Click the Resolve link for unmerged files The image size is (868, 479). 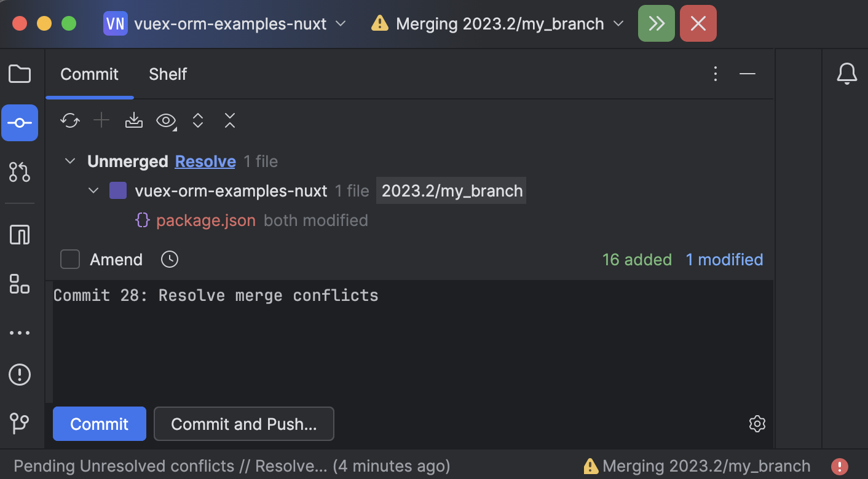tap(205, 161)
